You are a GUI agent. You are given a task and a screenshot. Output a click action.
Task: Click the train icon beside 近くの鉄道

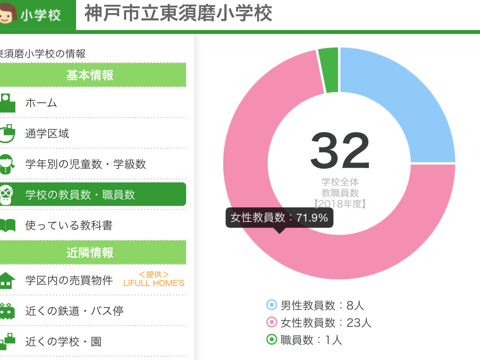tap(7, 311)
